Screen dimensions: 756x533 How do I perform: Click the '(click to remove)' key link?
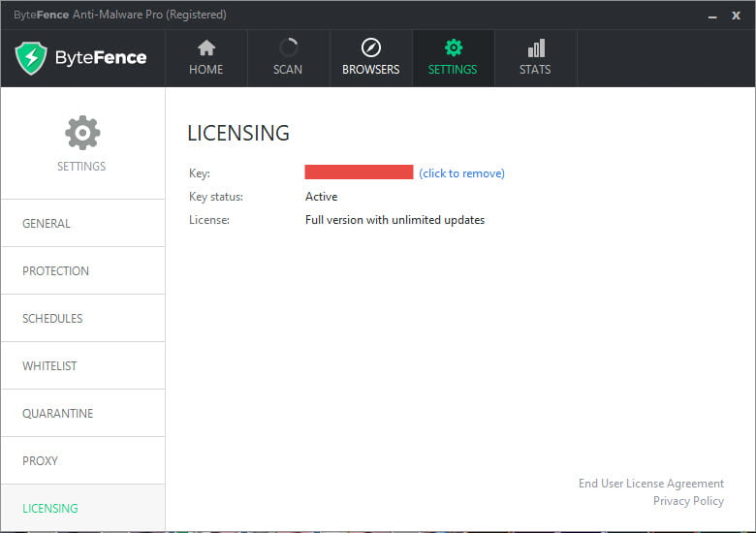point(461,173)
